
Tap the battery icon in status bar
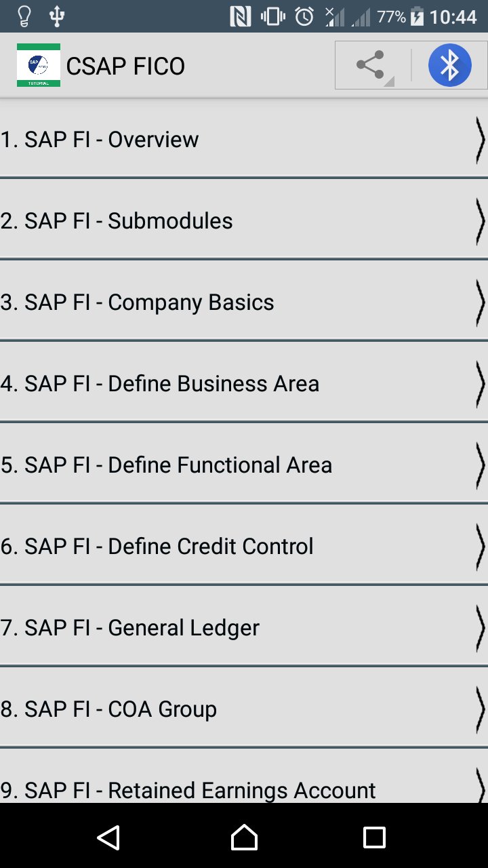click(x=417, y=16)
